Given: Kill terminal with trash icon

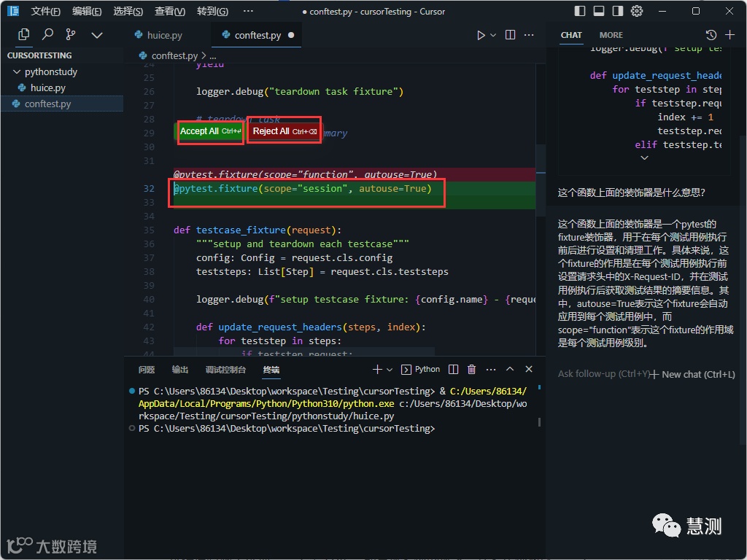Looking at the screenshot, I should pyautogui.click(x=472, y=369).
